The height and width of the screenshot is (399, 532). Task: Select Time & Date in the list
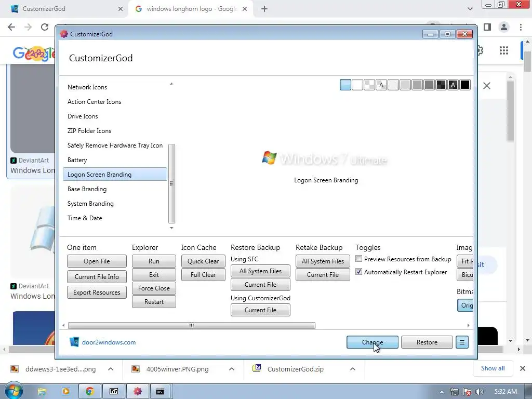tap(115, 218)
